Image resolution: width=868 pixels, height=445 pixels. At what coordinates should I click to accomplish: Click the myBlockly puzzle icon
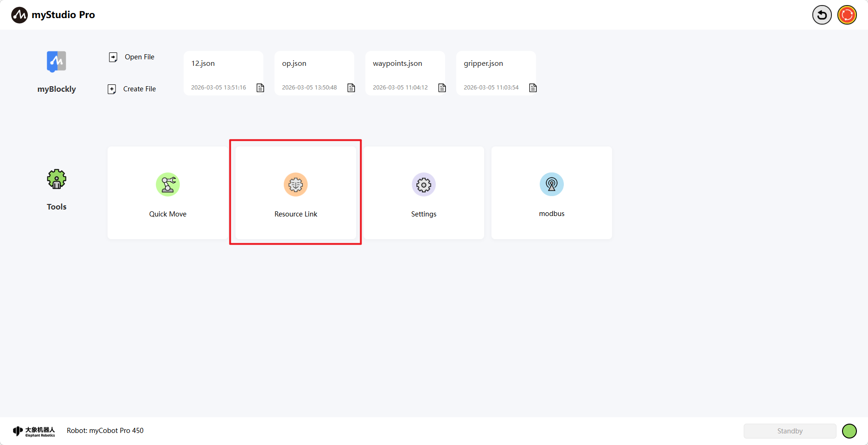pos(57,62)
